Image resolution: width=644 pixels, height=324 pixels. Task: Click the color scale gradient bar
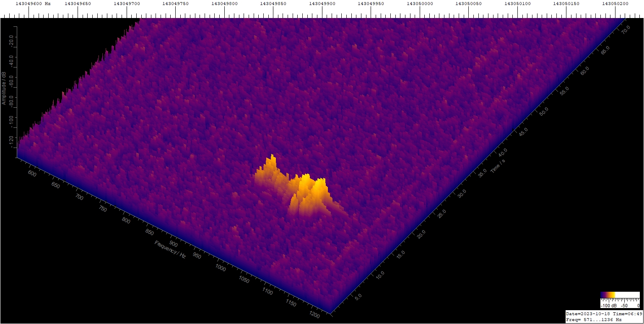coord(620,295)
